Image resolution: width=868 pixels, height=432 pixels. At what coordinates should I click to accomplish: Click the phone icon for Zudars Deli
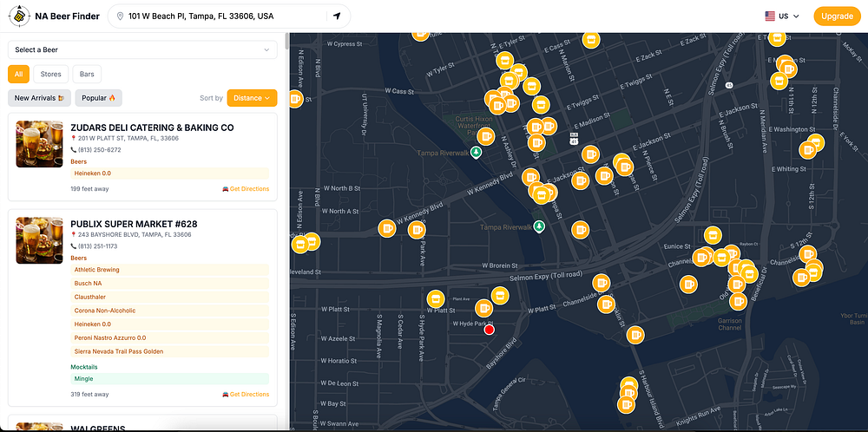(74, 150)
